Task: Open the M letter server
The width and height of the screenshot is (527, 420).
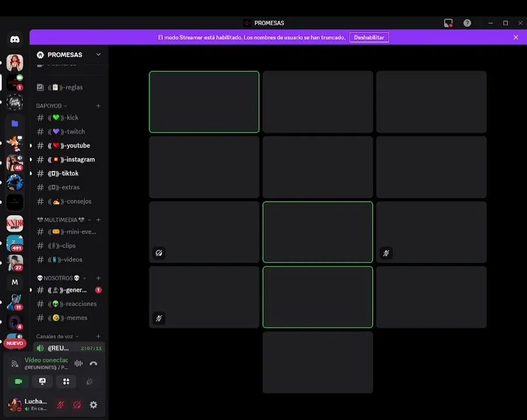Action: 15,282
